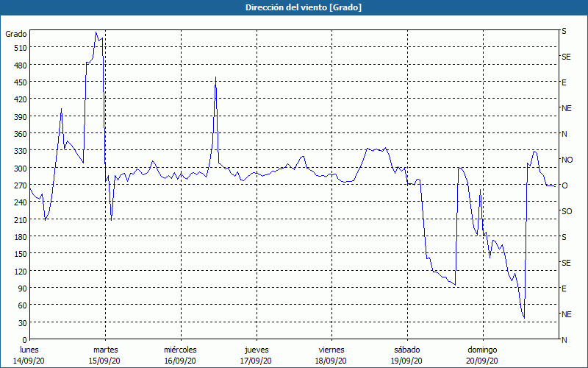Viewport: 588px width, 368px height.
Task: Click the '18/09/20' date label
Action: coord(331,361)
